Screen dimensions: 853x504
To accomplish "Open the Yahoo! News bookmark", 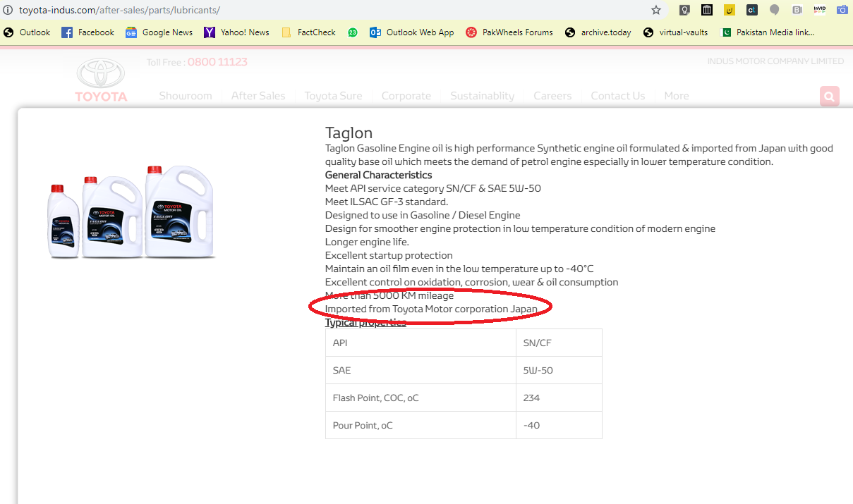I will click(x=237, y=32).
